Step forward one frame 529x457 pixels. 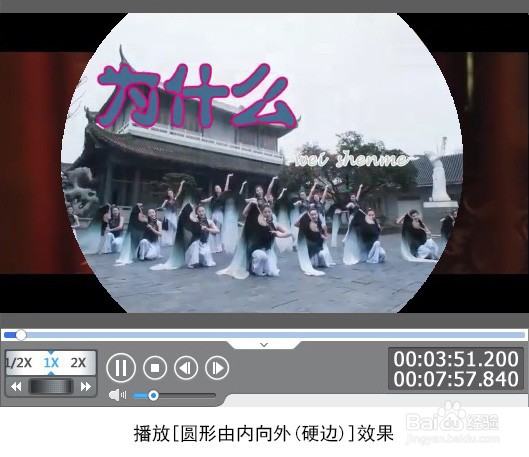pyautogui.click(x=217, y=368)
